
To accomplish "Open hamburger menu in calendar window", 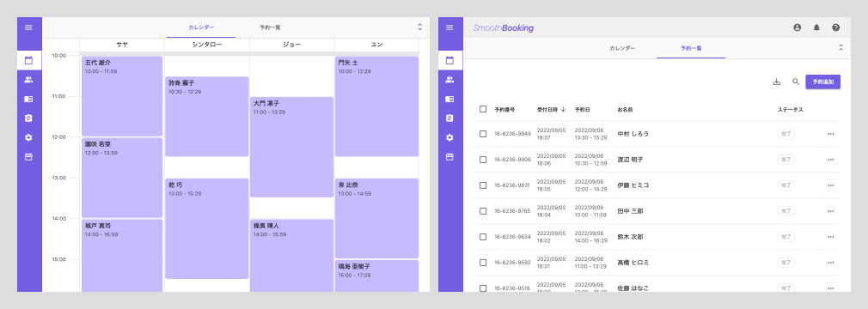I will 28,27.
